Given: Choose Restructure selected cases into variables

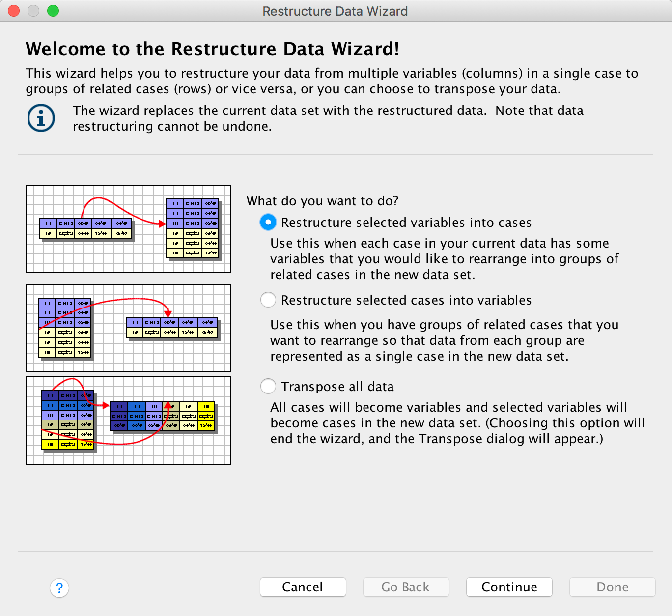Looking at the screenshot, I should pos(268,300).
